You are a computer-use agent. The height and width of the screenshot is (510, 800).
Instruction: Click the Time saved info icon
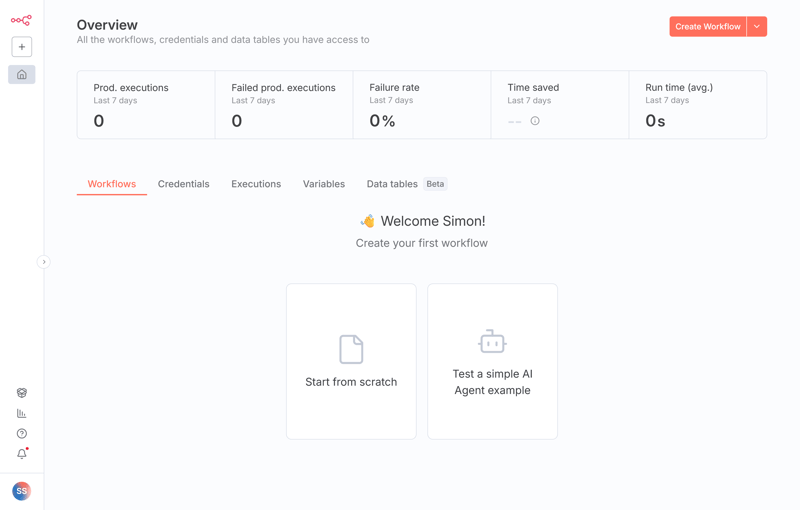pos(535,121)
